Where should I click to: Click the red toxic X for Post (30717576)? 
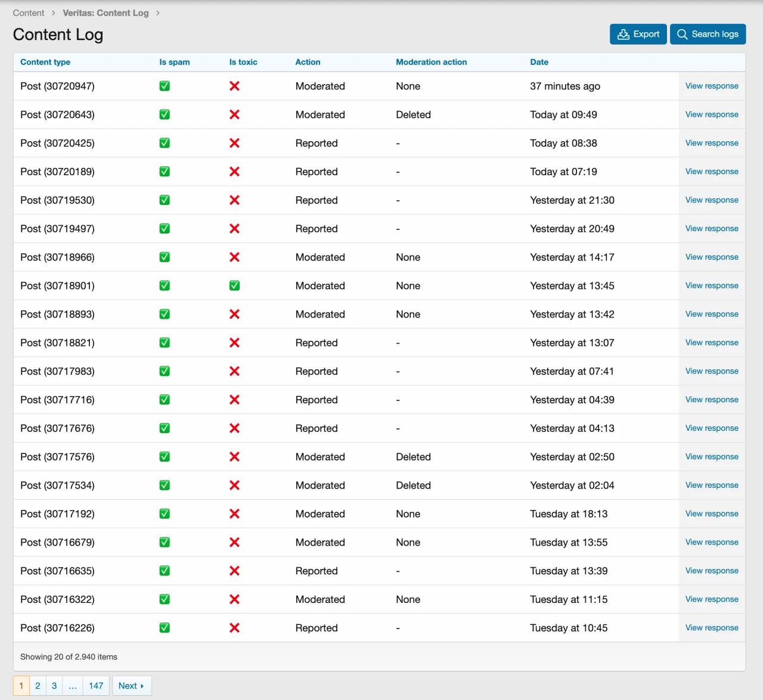tap(234, 456)
